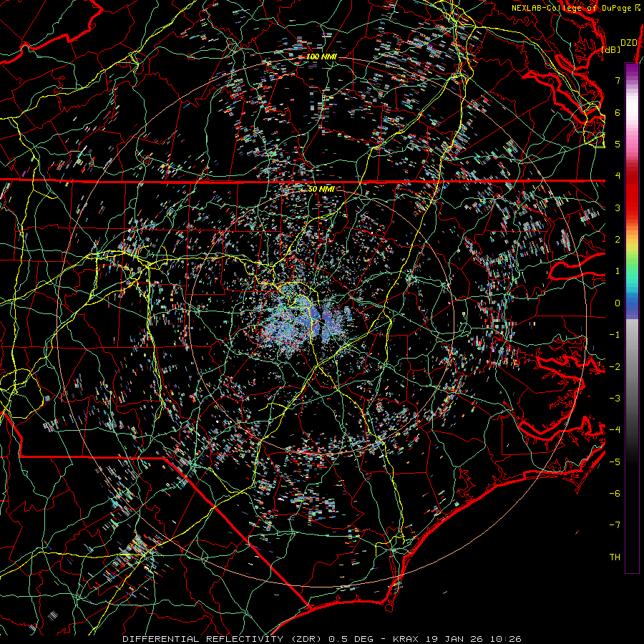Screen dimensions: 644x644
Task: Click the ZDR color scale bar
Action: click(632, 318)
